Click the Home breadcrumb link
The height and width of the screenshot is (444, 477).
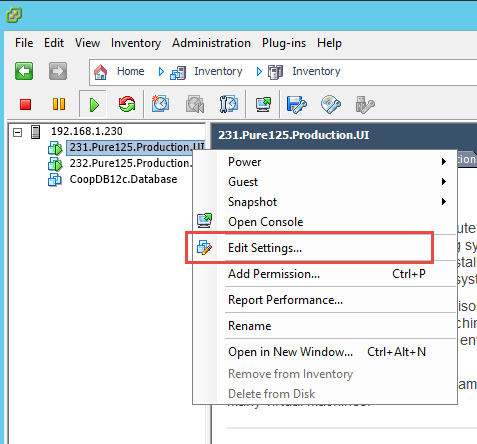point(130,71)
